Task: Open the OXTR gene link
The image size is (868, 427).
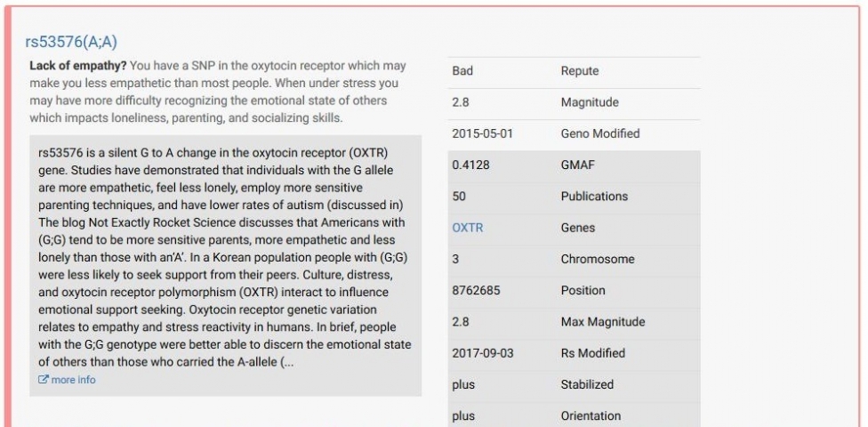Action: (x=466, y=228)
